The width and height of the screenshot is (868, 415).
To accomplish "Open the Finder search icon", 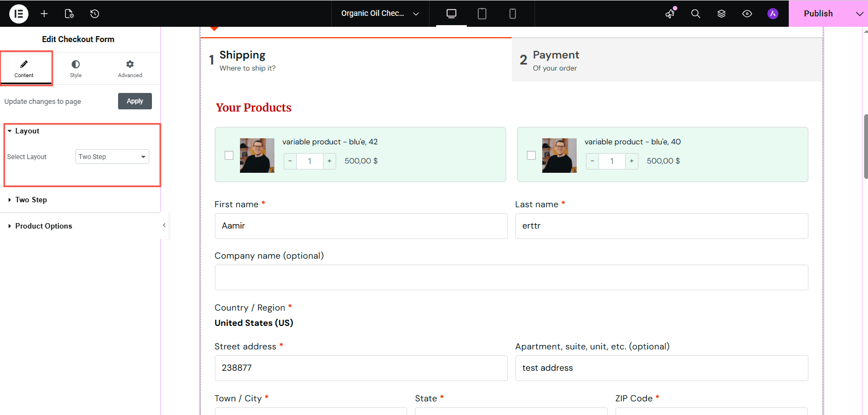I will click(696, 14).
